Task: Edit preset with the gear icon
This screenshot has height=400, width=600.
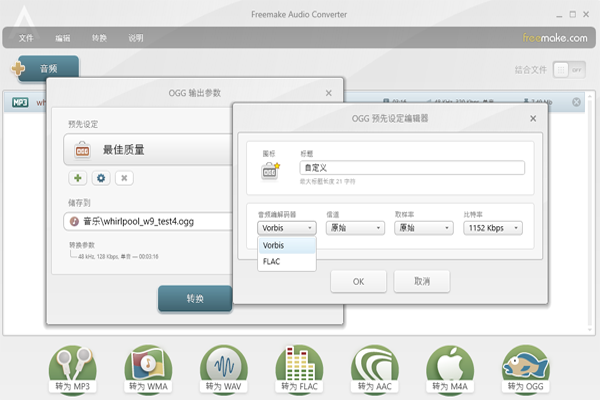Action: pyautogui.click(x=101, y=178)
